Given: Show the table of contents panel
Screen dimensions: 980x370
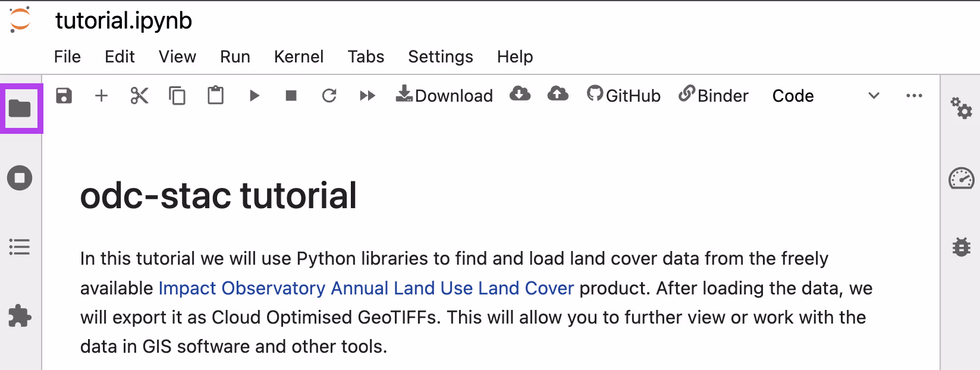Looking at the screenshot, I should (x=20, y=247).
